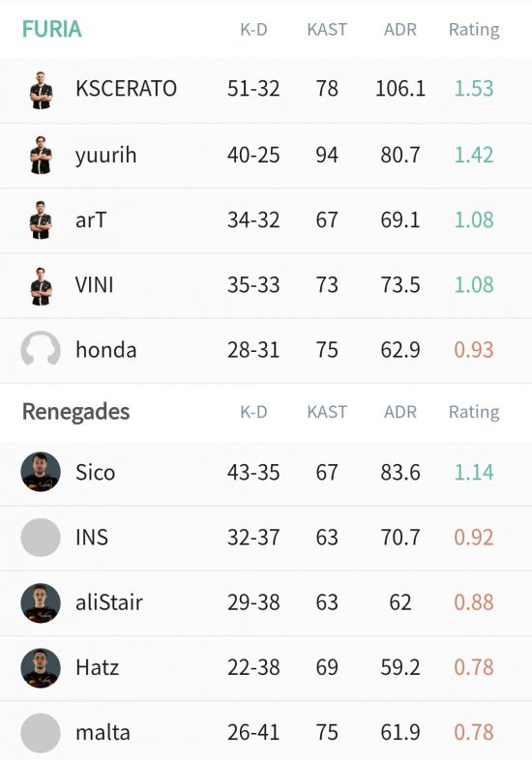
Task: Open KSCERATO's player avatar
Action: (x=42, y=90)
